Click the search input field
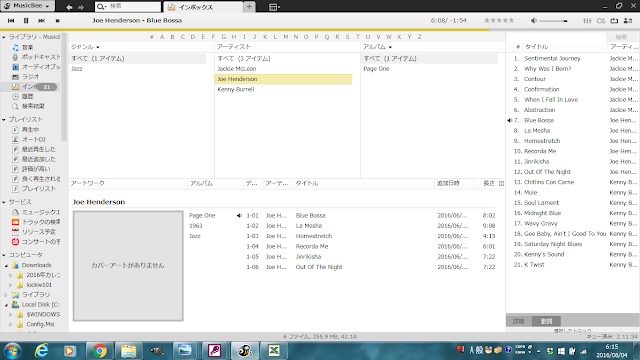640x360 pixels. pyautogui.click(x=128, y=7)
